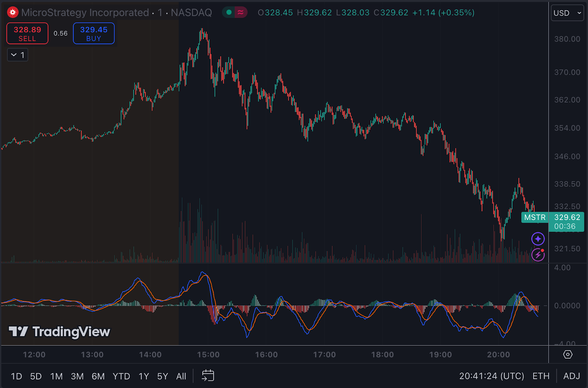Expand the collapsed indicators legend chevron
Image resolution: width=588 pixels, height=388 pixels.
tap(18, 55)
